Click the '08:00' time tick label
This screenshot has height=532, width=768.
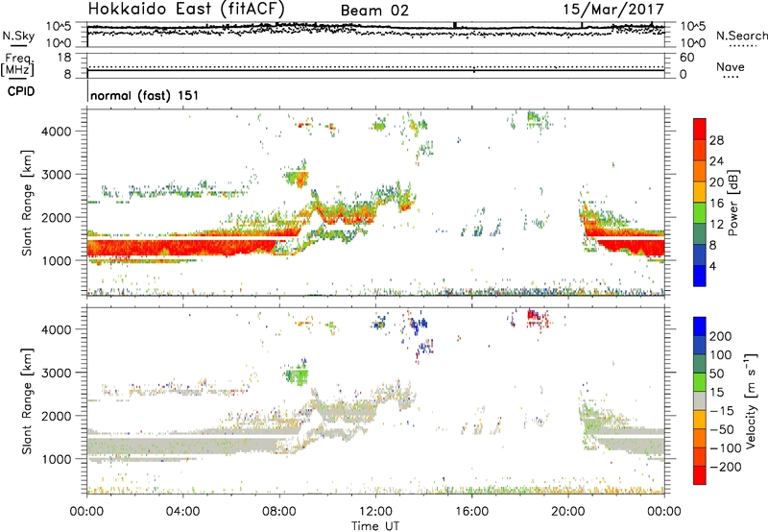coord(279,512)
